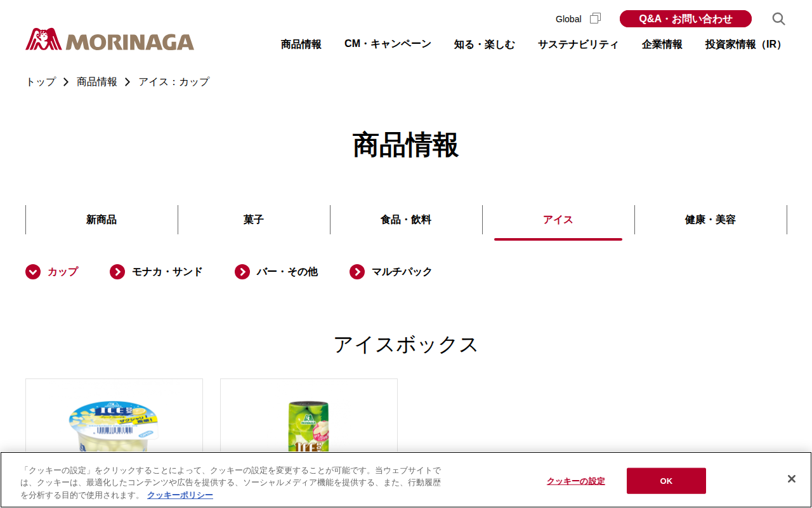Open the 投資家情報（IR） navigation menu

pyautogui.click(x=745, y=44)
